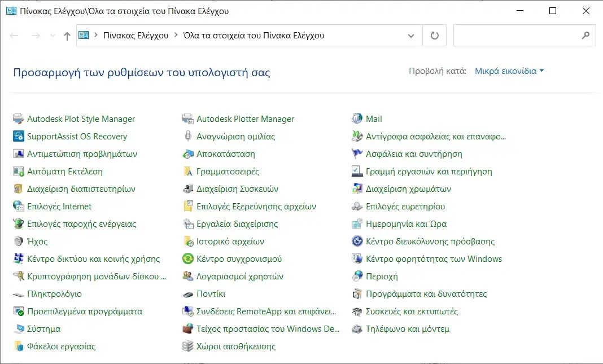Image resolution: width=603 pixels, height=364 pixels.
Task: Open the Περιοχή link
Action: point(382,277)
